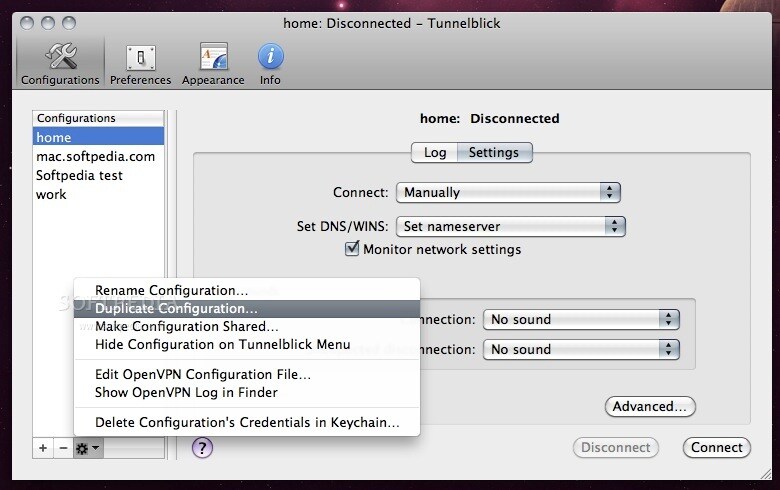This screenshot has width=780, height=490.
Task: Click the Advanced… button
Action: (x=650, y=406)
